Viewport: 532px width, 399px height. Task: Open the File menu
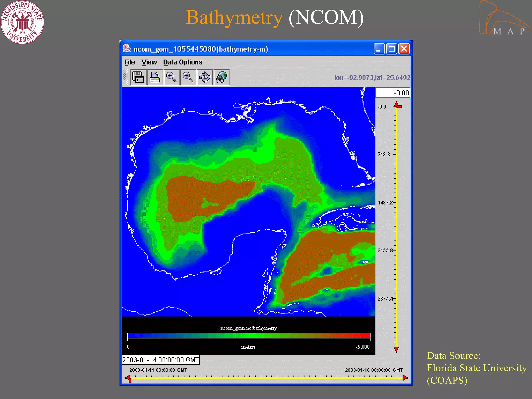(129, 62)
